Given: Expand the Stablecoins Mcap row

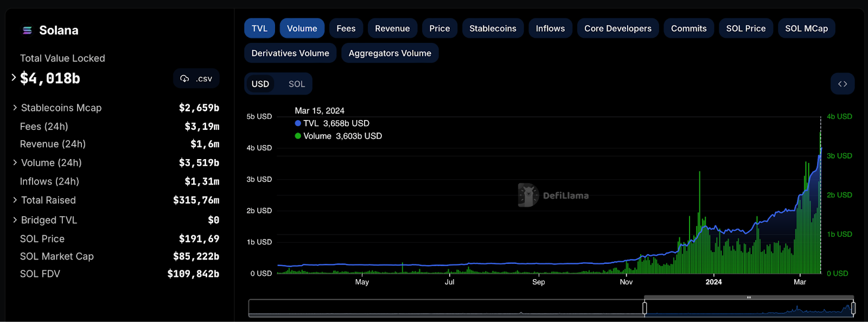Looking at the screenshot, I should pyautogui.click(x=15, y=108).
